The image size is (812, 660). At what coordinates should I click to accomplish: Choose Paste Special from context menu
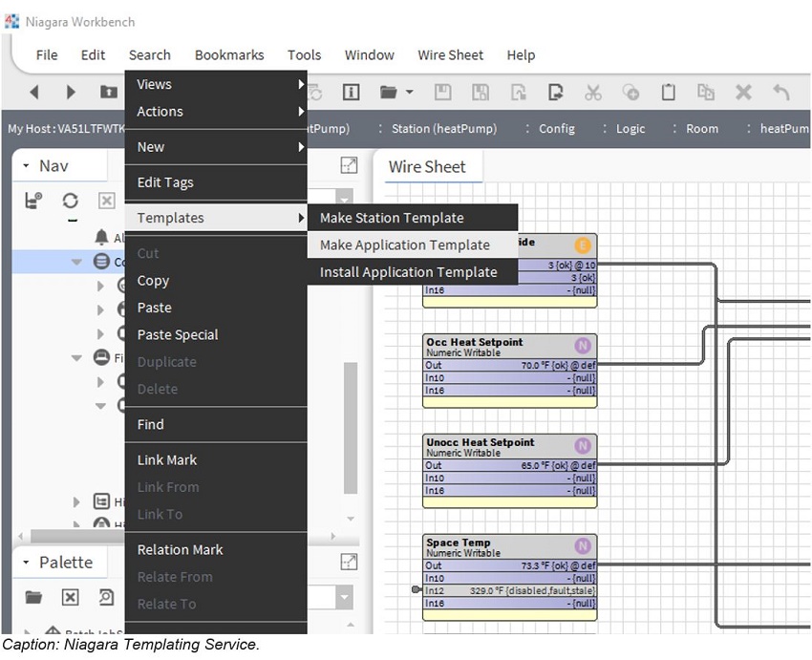coord(216,335)
